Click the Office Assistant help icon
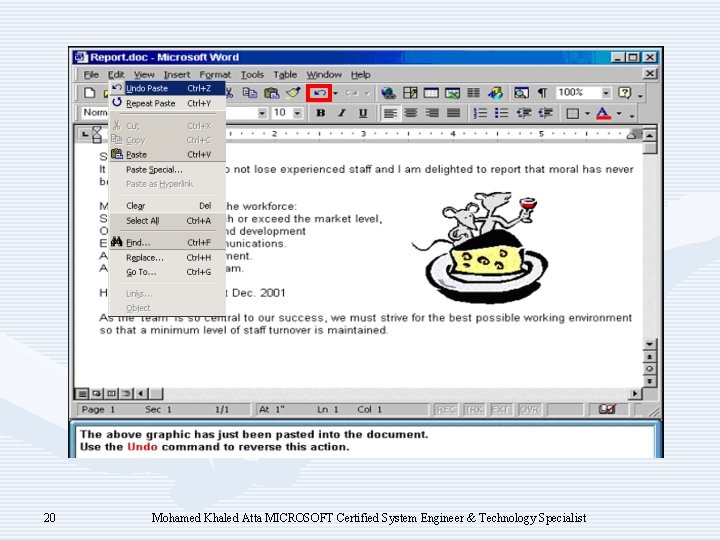The image size is (720, 540). pos(624,93)
